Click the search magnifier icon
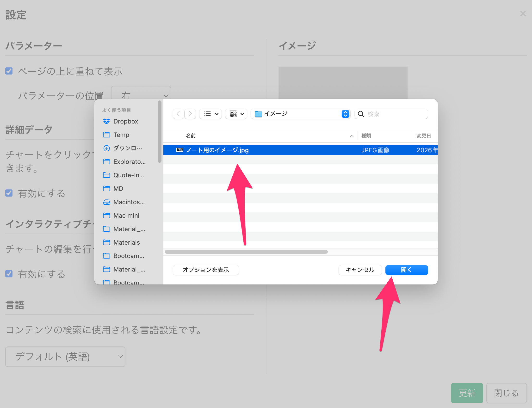 361,114
